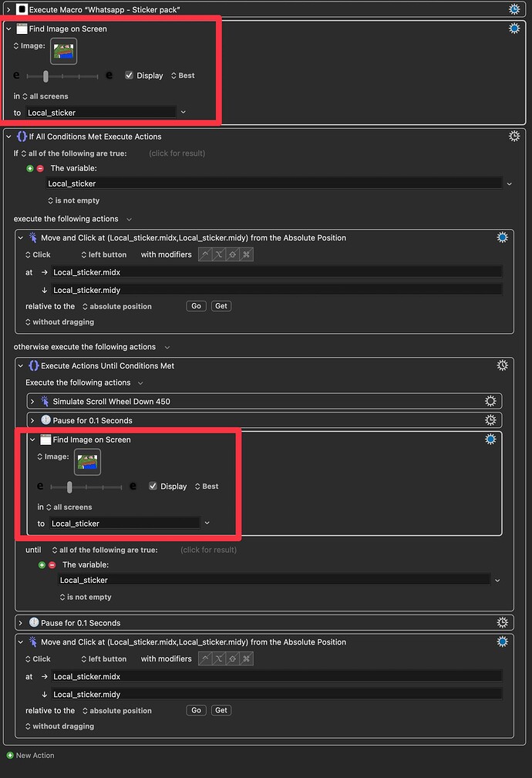The height and width of the screenshot is (778, 532).
Task: Toggle Control modifier in first Move and Click action
Action: pyautogui.click(x=206, y=254)
